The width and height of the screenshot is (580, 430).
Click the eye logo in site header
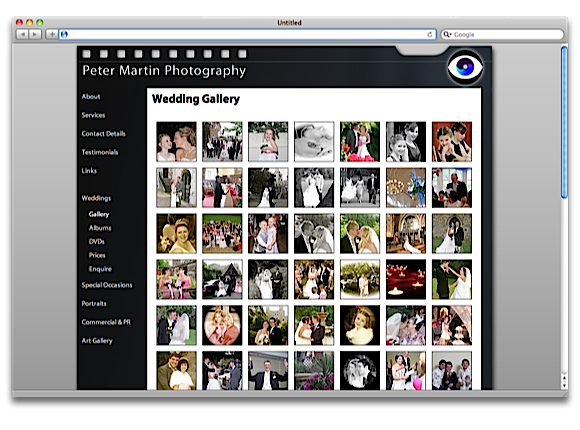point(465,68)
